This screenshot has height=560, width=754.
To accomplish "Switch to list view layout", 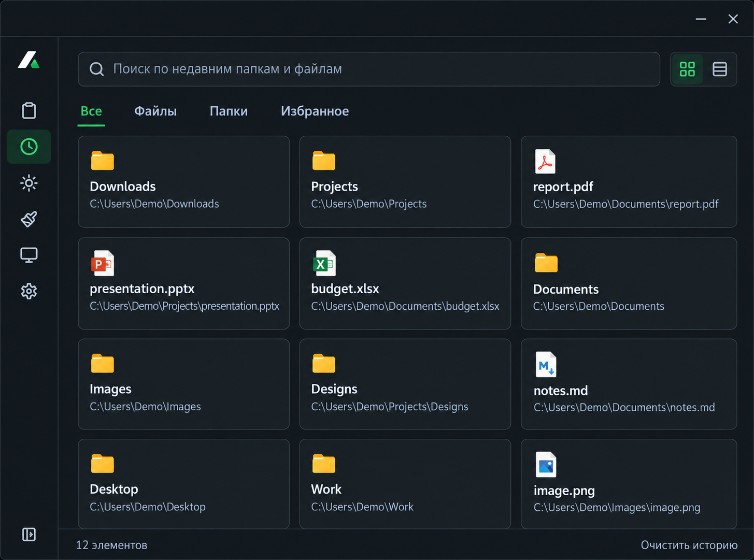I will pos(720,69).
